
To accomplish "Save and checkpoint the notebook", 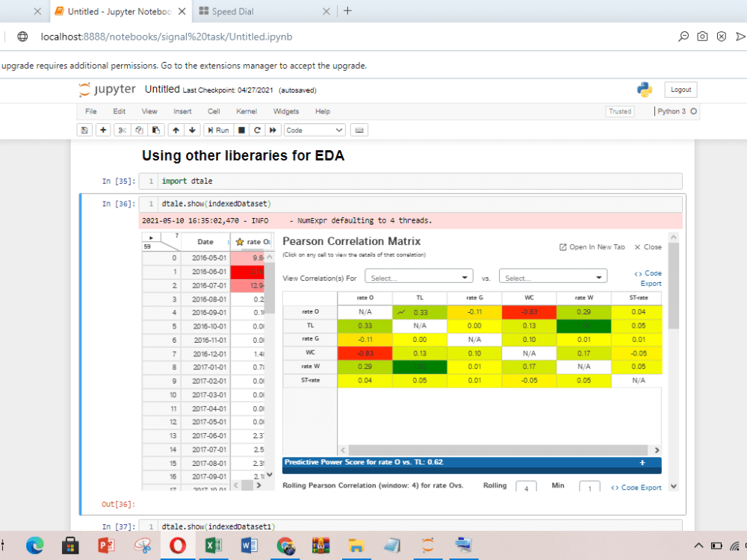I will (x=84, y=129).
